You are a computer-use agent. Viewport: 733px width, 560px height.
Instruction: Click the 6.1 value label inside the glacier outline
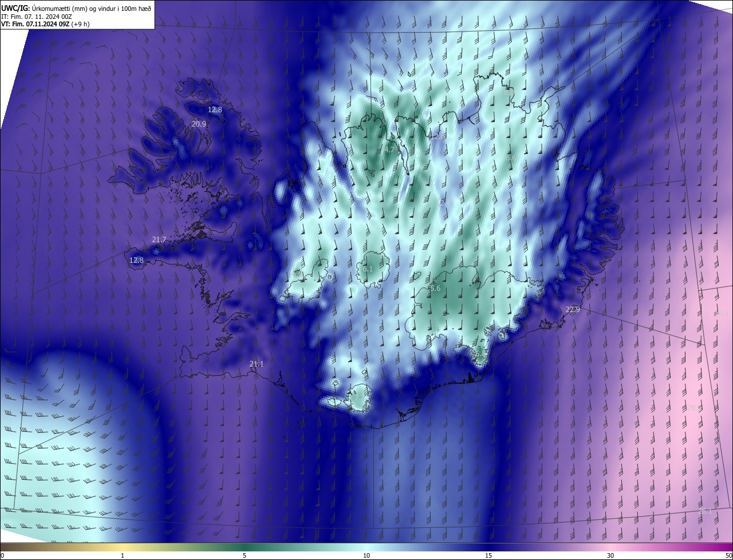point(368,269)
